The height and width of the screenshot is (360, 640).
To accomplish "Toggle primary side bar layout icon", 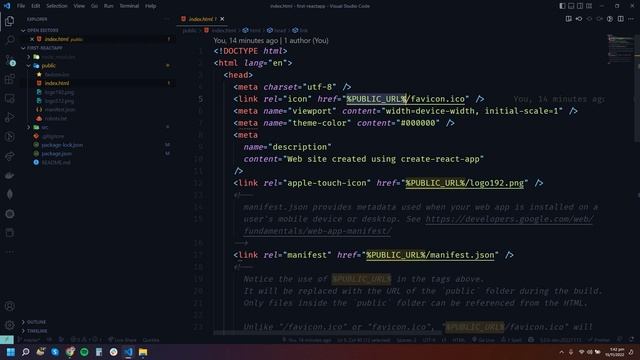I will pos(562,6).
